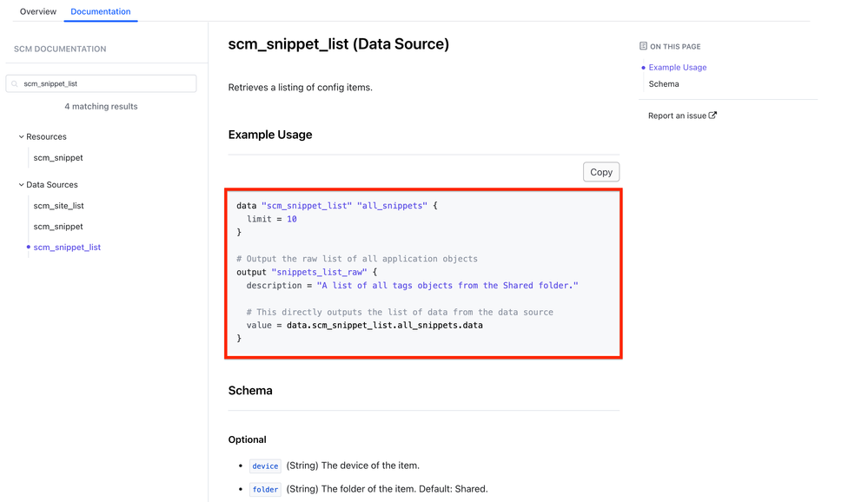This screenshot has height=502, width=868.
Task: Click the folder attribute code tag
Action: pyautogui.click(x=265, y=489)
